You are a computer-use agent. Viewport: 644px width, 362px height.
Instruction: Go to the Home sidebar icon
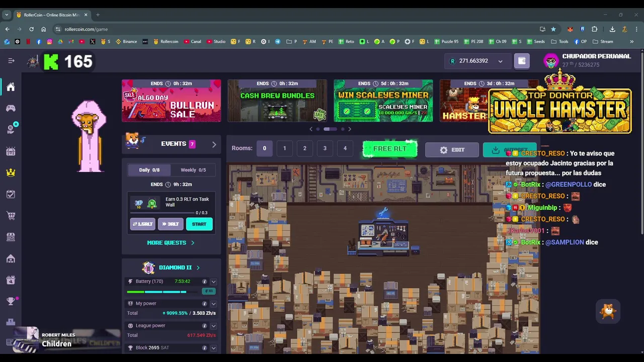pos(11,87)
